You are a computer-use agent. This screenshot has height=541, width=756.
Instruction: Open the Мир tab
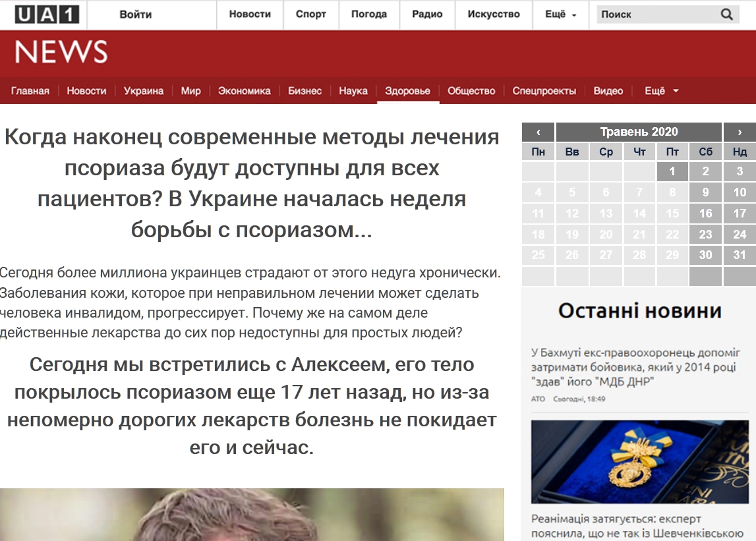click(x=191, y=91)
